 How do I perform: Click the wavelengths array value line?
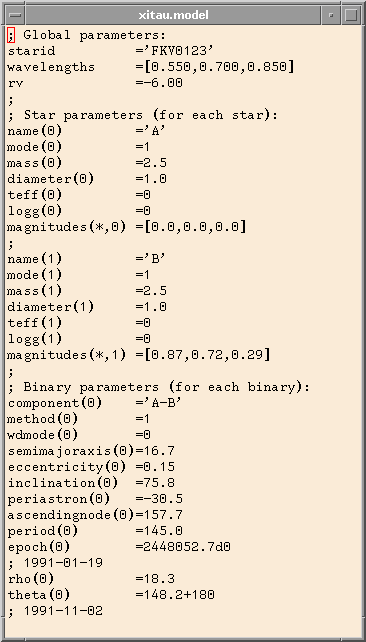tap(151, 67)
